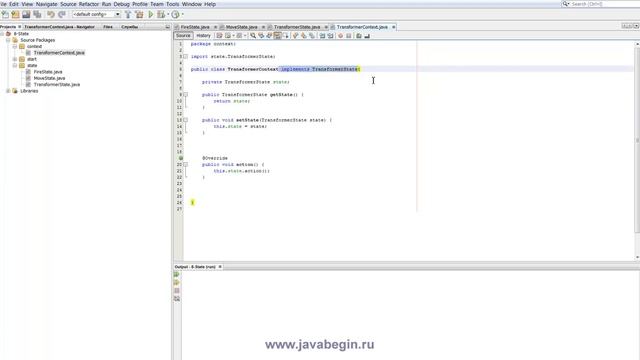Select TransformerState.java in project tree
This screenshot has height=360, width=640.
click(57, 84)
